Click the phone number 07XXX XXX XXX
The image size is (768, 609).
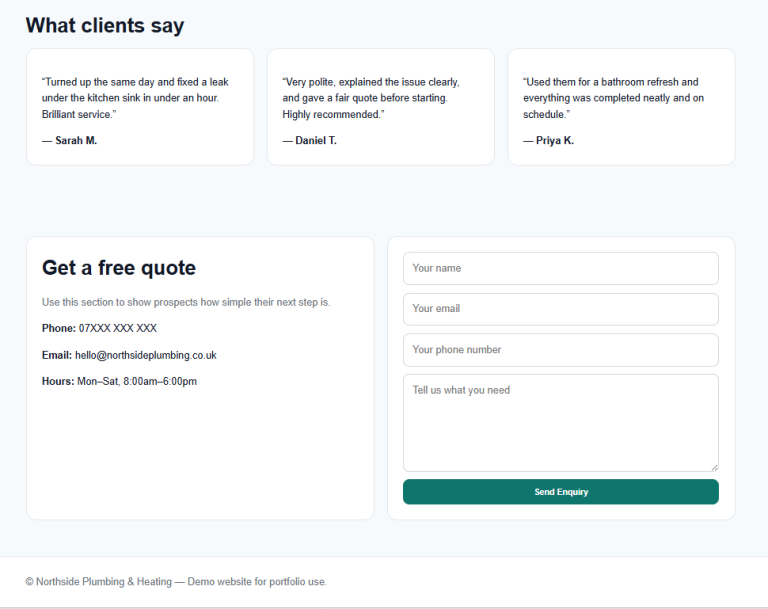[118, 328]
